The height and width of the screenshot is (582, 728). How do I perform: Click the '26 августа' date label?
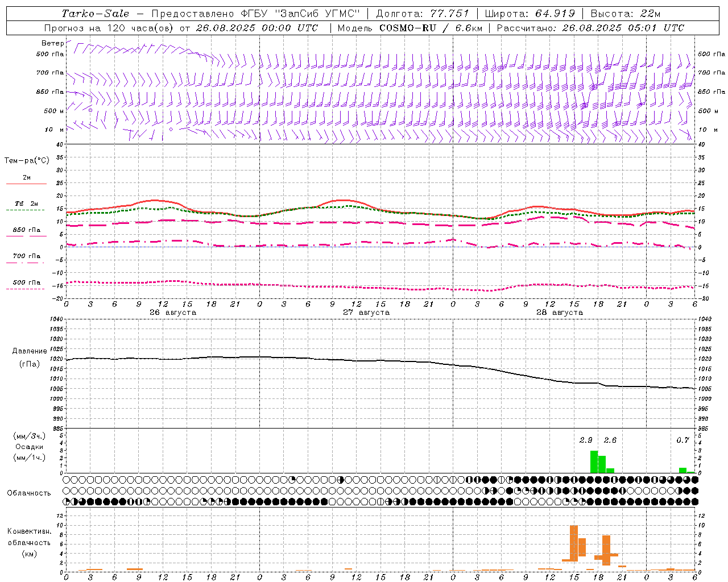(x=173, y=313)
